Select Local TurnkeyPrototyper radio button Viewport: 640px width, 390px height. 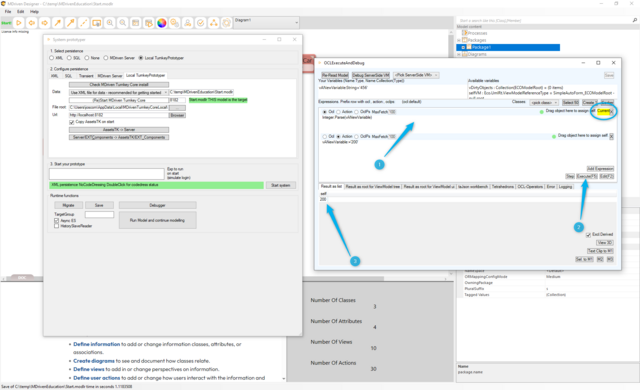coord(141,58)
